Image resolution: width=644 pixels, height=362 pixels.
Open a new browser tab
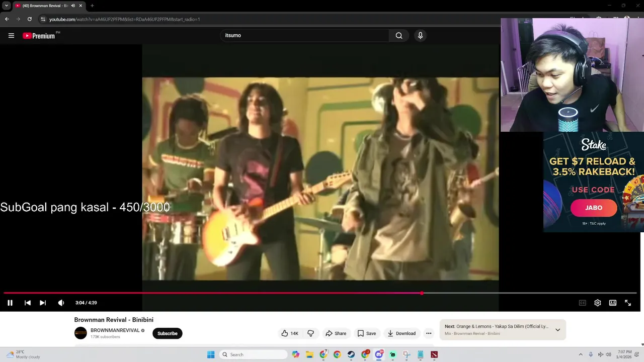pos(92,6)
